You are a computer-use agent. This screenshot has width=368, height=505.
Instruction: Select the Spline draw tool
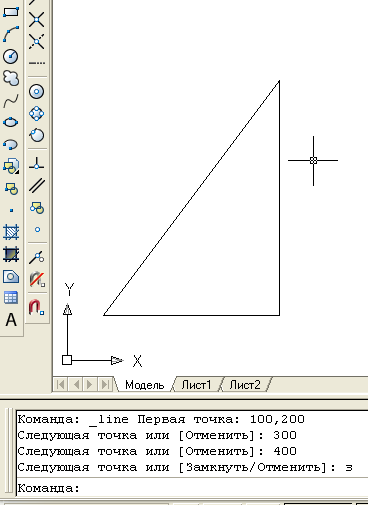click(11, 100)
